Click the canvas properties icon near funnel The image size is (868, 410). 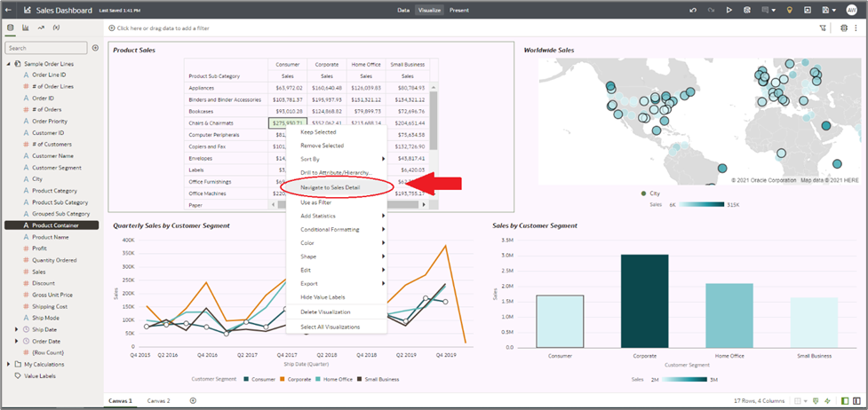844,28
